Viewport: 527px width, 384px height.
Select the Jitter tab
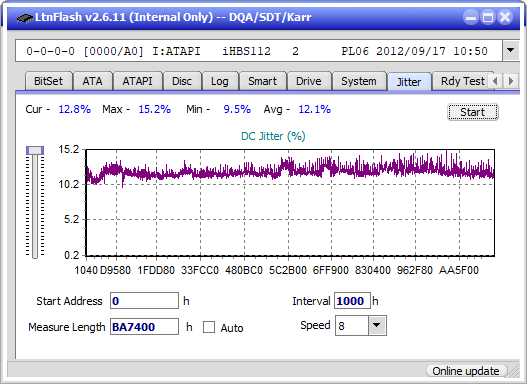[x=409, y=82]
